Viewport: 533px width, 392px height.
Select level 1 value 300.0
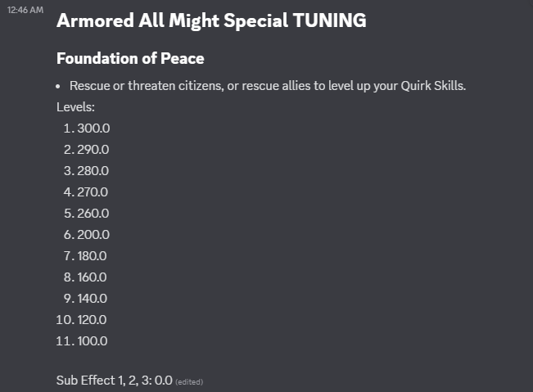93,128
